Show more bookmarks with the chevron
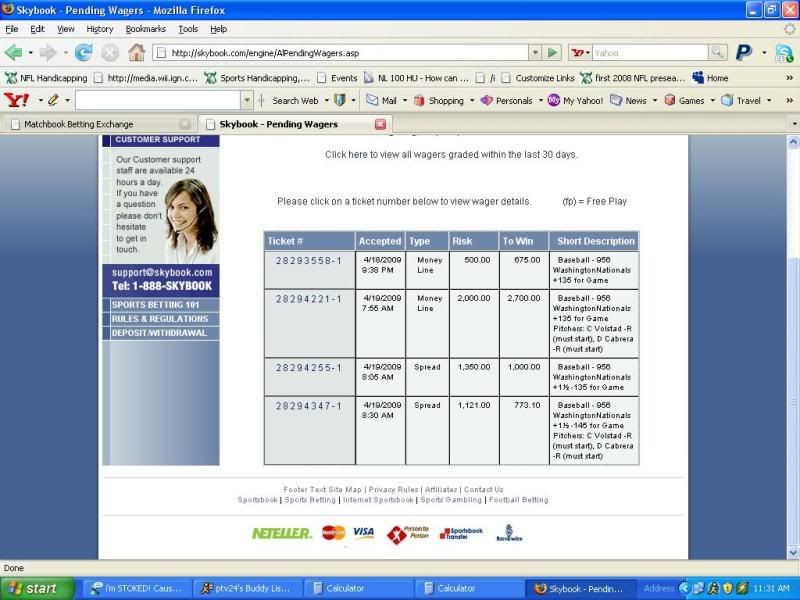This screenshot has width=800, height=600. (x=789, y=78)
